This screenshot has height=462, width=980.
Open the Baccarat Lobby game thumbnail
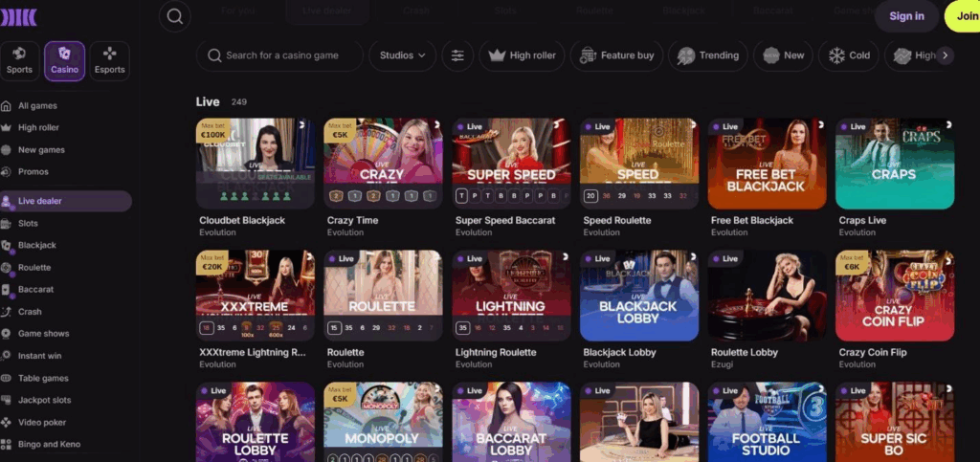511,422
